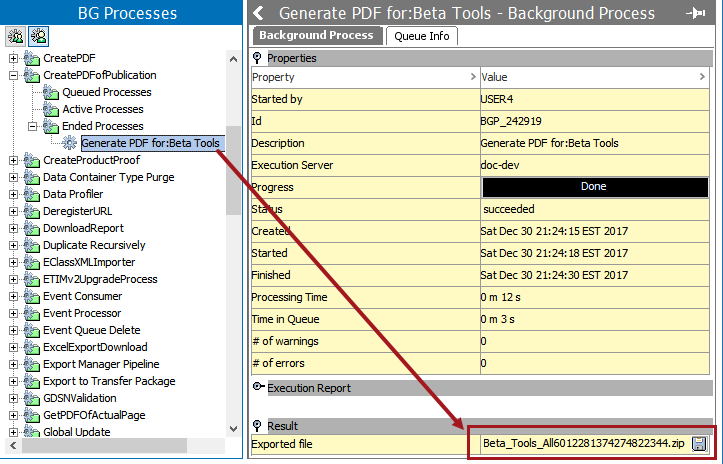This screenshot has height=464, width=723.
Task: Collapse the Properties section
Action: point(258,58)
